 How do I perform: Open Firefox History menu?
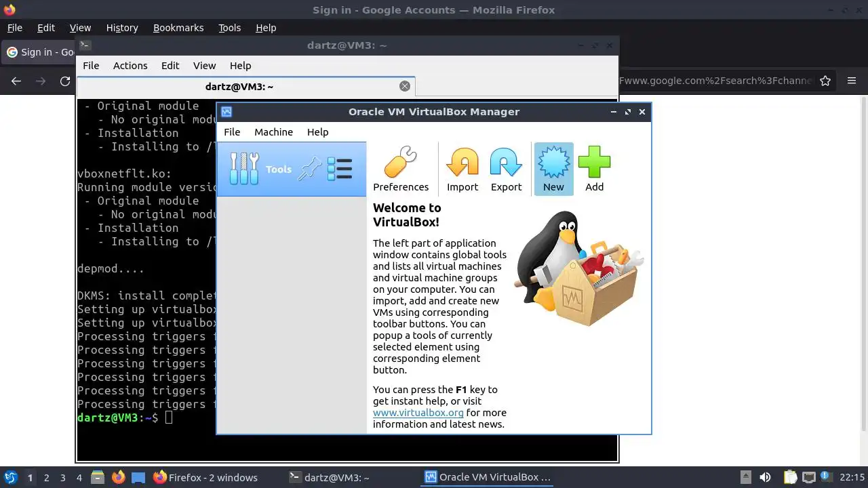tap(122, 28)
